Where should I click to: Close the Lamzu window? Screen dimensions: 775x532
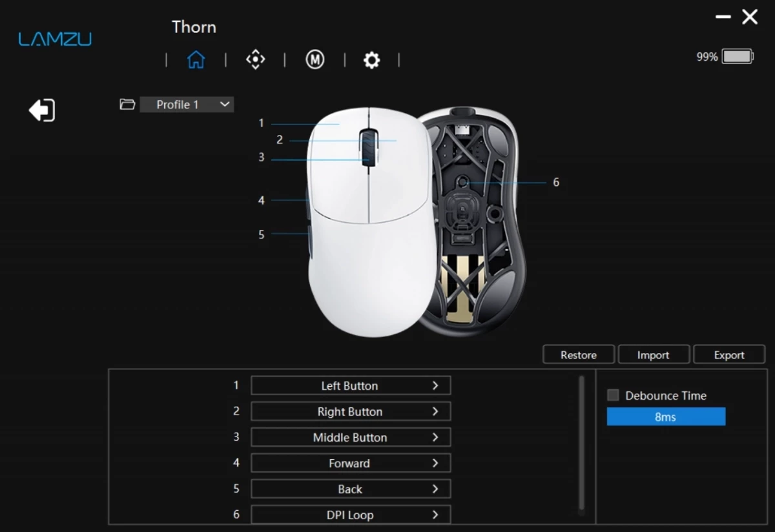750,17
